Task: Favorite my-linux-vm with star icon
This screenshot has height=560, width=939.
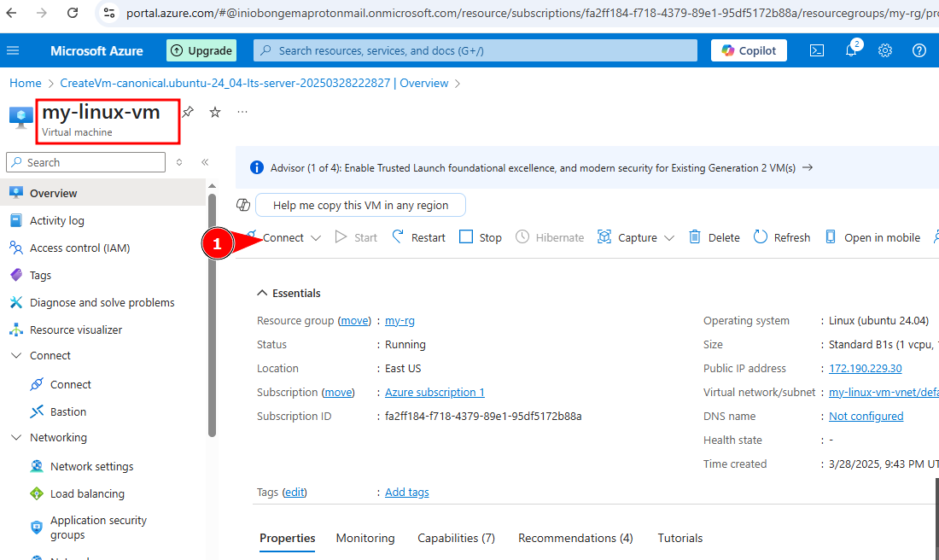Action: (x=215, y=112)
